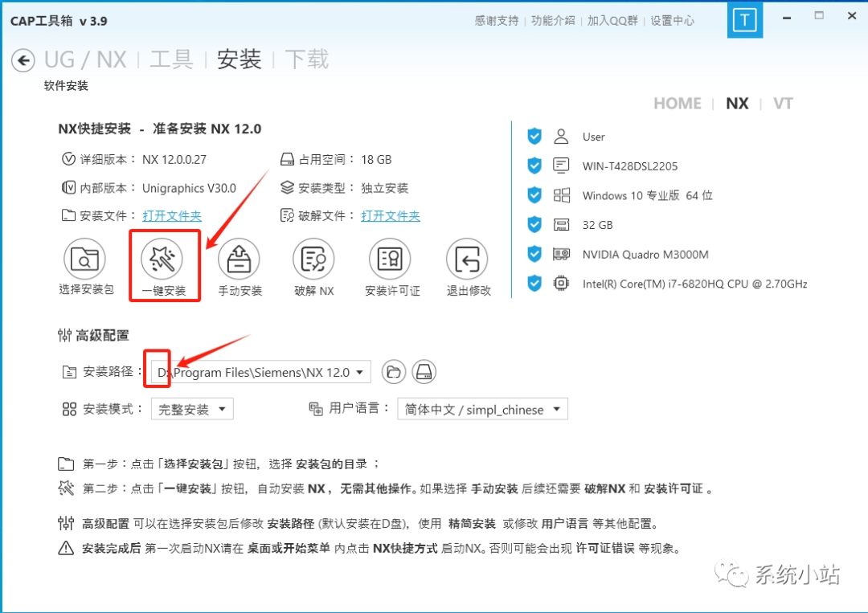The height and width of the screenshot is (613, 868).
Task: Select VT sub-tab
Action: (x=783, y=104)
